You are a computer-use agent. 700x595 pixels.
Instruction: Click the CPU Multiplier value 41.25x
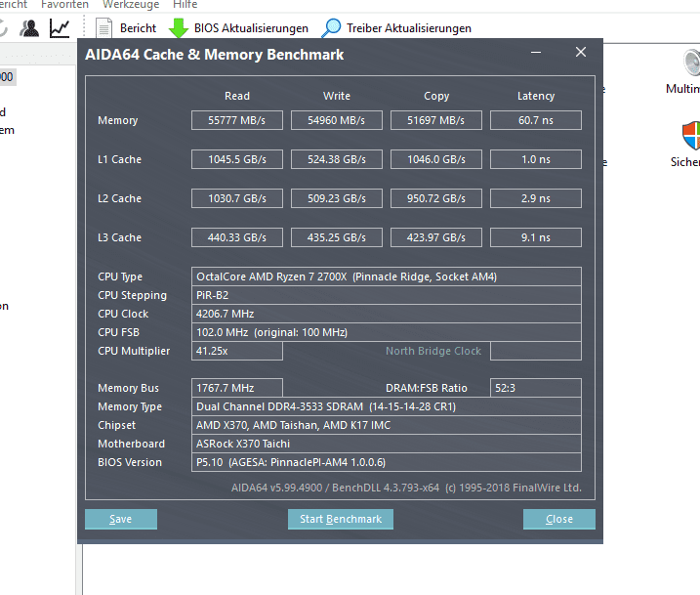(237, 351)
